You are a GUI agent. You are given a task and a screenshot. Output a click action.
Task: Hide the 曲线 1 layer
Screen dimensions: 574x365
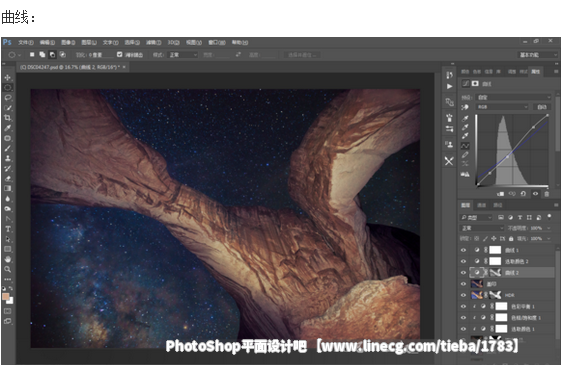(x=463, y=250)
